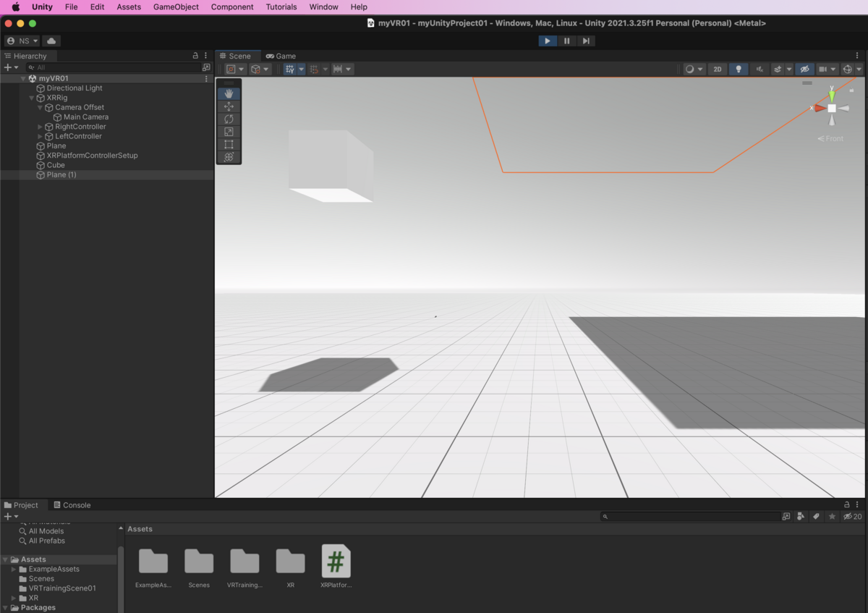Open the Apple menu

15,7
